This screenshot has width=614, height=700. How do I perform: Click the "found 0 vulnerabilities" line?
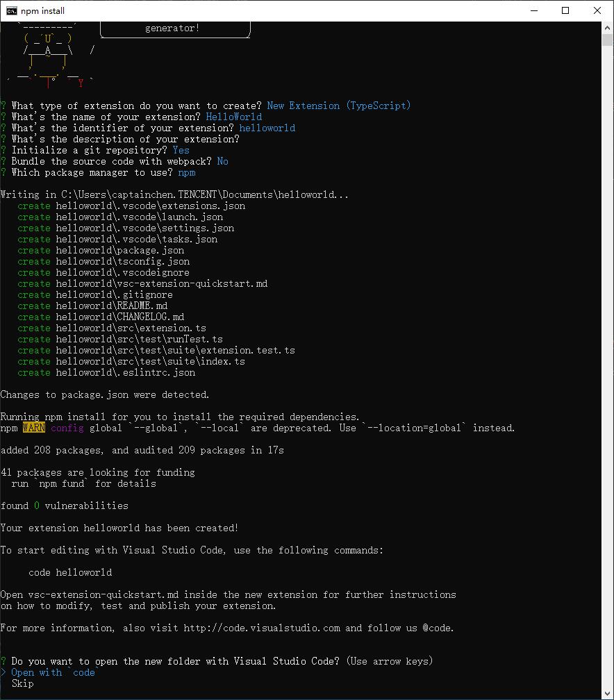(65, 506)
